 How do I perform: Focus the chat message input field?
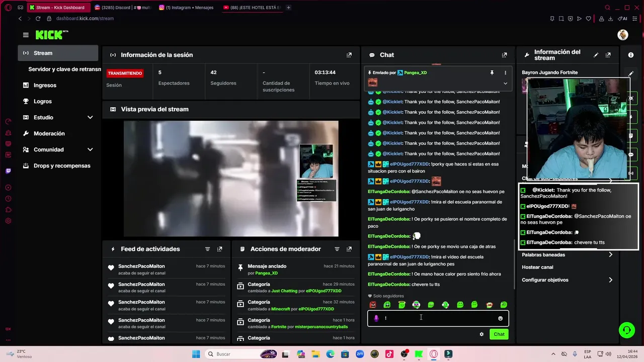438,318
